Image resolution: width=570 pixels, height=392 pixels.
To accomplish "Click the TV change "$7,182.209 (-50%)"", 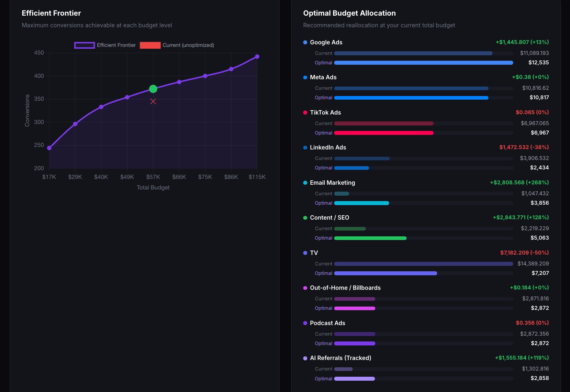I will [525, 253].
